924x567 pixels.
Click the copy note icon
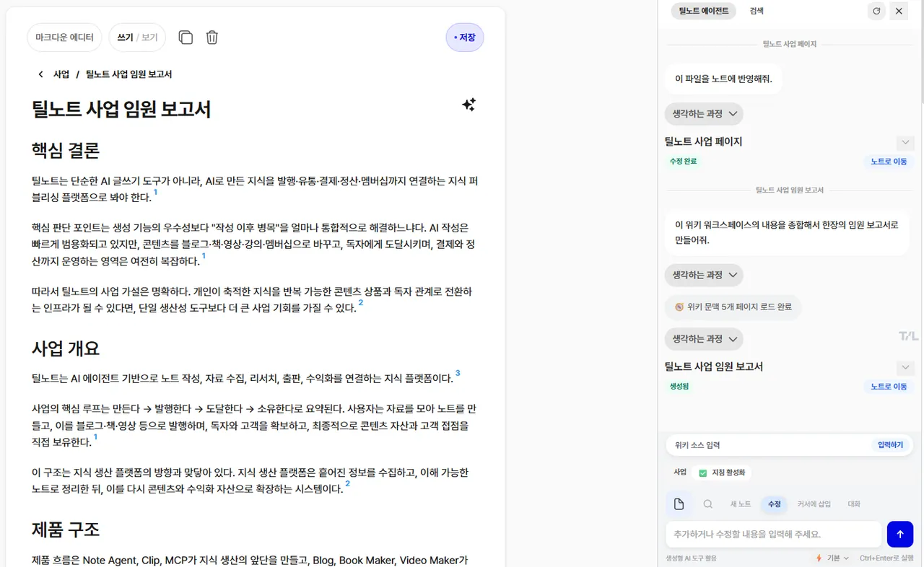pos(186,38)
